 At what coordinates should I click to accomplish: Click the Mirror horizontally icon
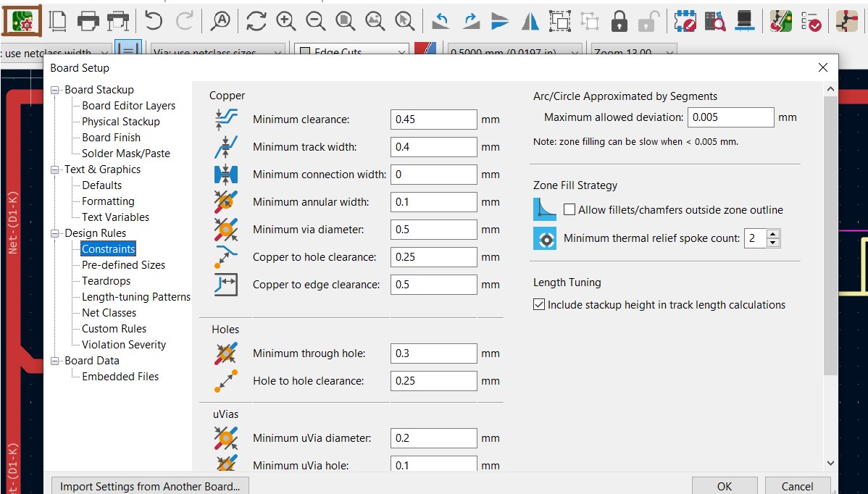[530, 21]
